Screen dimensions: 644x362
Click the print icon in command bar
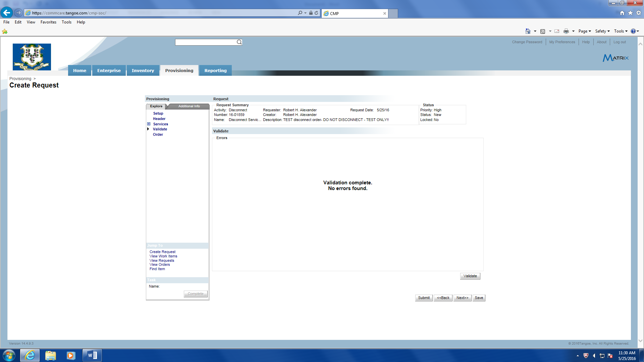click(x=566, y=31)
